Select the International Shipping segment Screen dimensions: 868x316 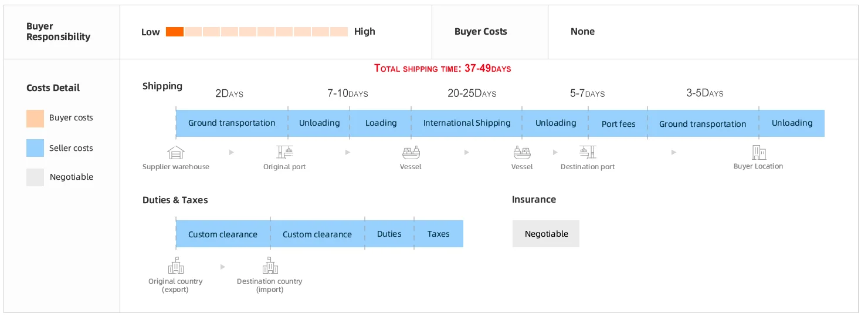pos(467,123)
